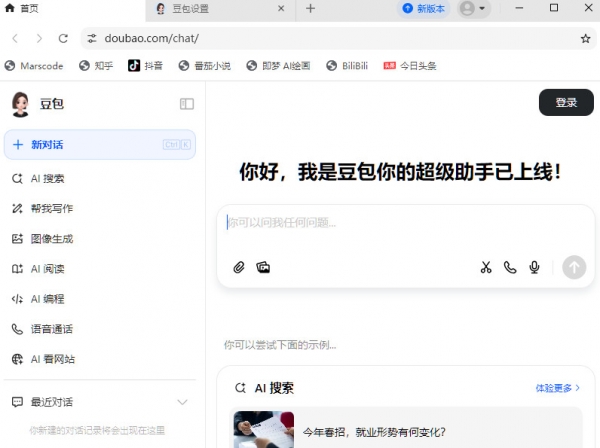
Task: Click the 新版本 update button
Action: [x=424, y=8]
